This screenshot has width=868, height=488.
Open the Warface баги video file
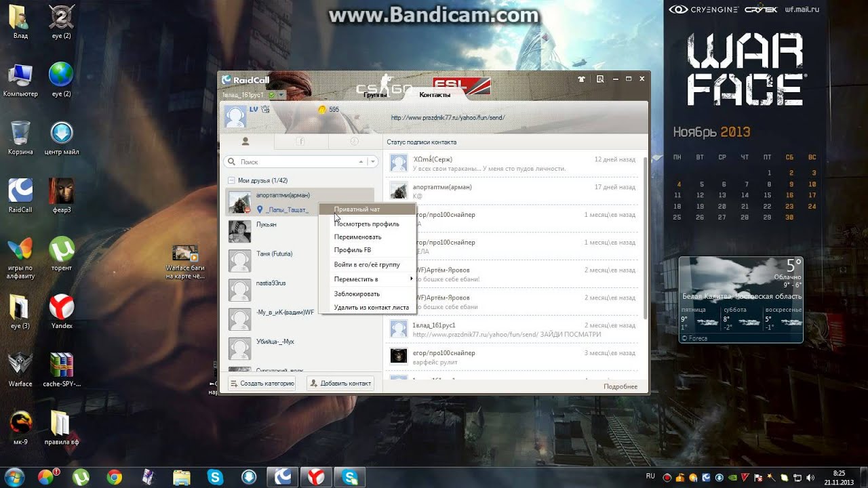(185, 263)
